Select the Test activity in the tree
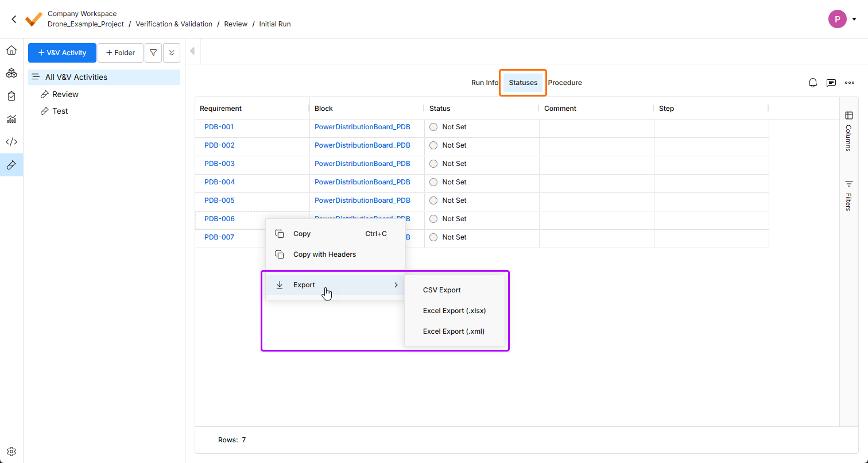This screenshot has width=868, height=463. tap(60, 111)
